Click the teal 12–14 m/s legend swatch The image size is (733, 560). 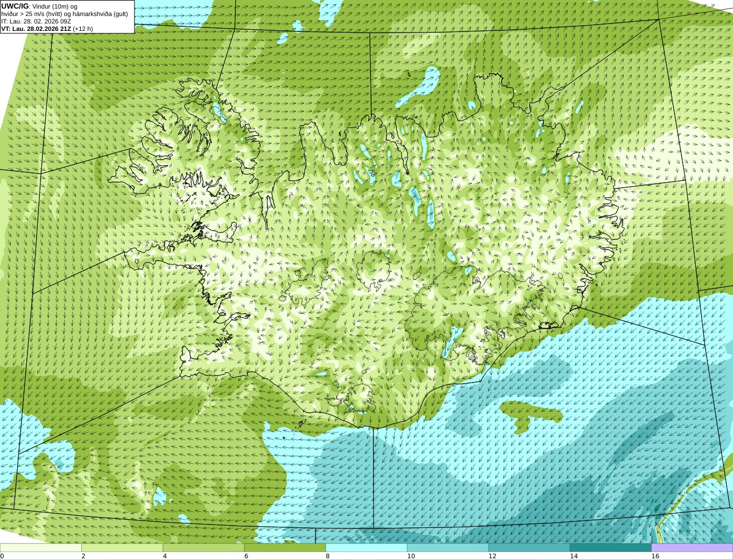(529, 547)
